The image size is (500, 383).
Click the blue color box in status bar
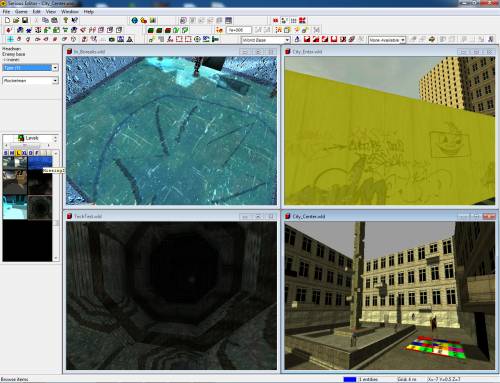point(350,379)
